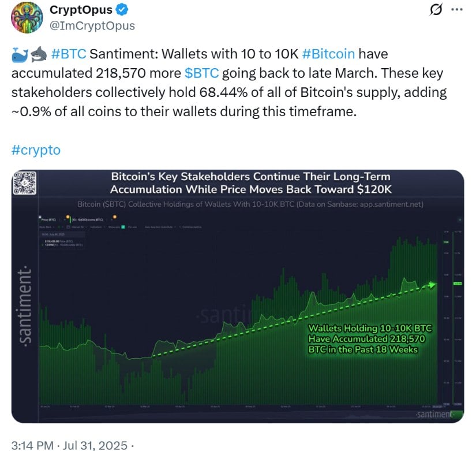
Task: Click the blue verified badge
Action: (x=122, y=10)
